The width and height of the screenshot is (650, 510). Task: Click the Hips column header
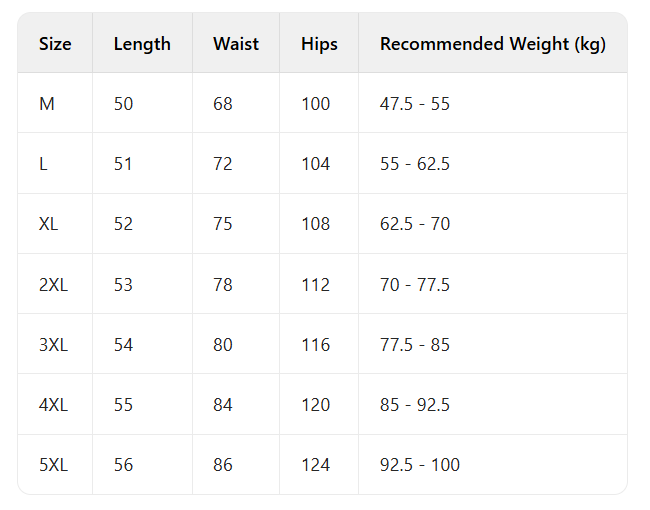point(319,44)
